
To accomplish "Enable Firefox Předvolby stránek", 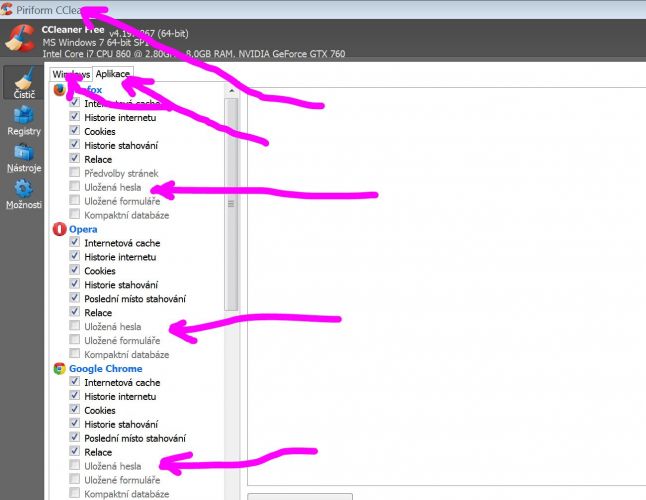I will point(75,172).
